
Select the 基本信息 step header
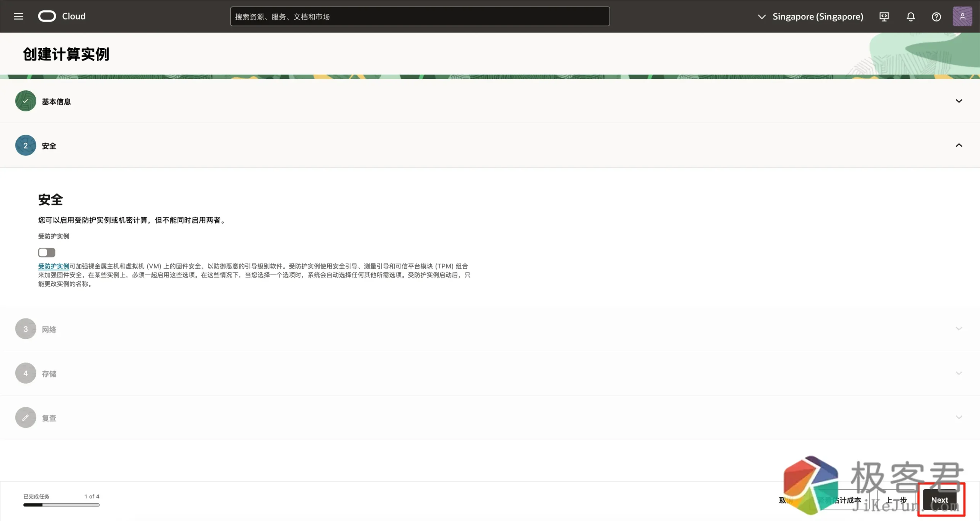(490, 101)
